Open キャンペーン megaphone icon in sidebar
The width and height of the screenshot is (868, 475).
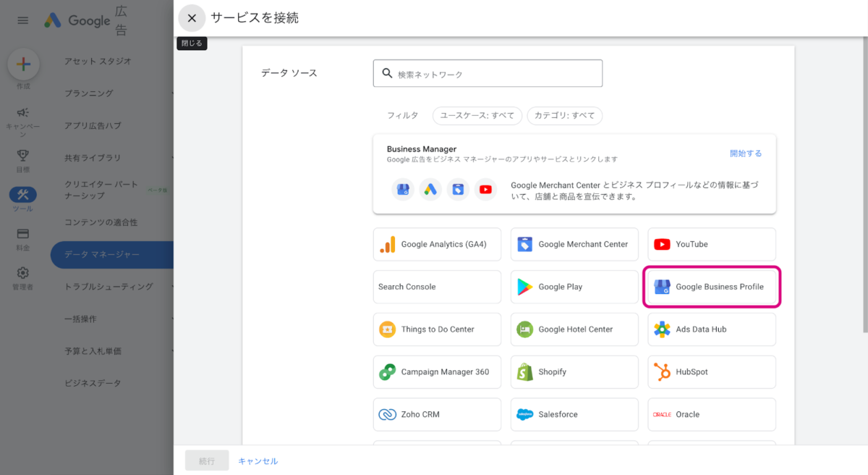23,113
